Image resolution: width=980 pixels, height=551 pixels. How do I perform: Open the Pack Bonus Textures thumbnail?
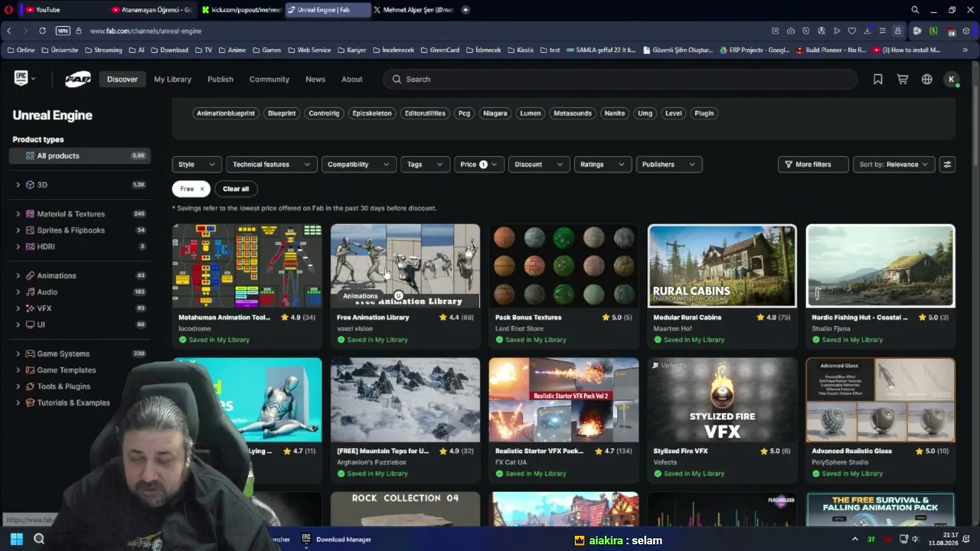point(563,266)
